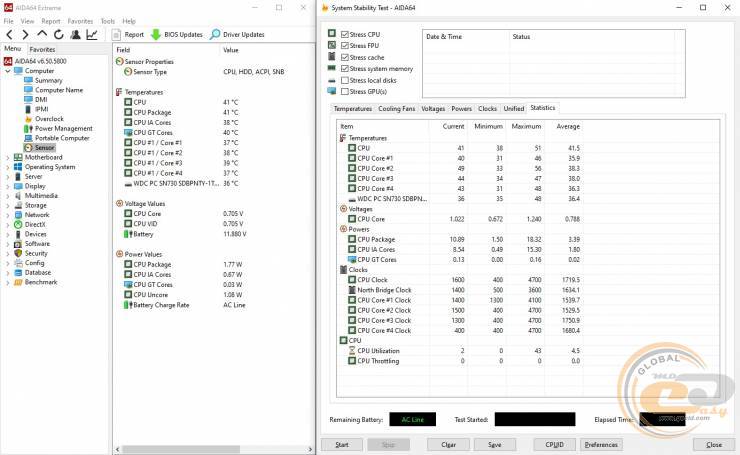Click the Save button
Viewport: 740px width, 455px height.
pyautogui.click(x=495, y=445)
